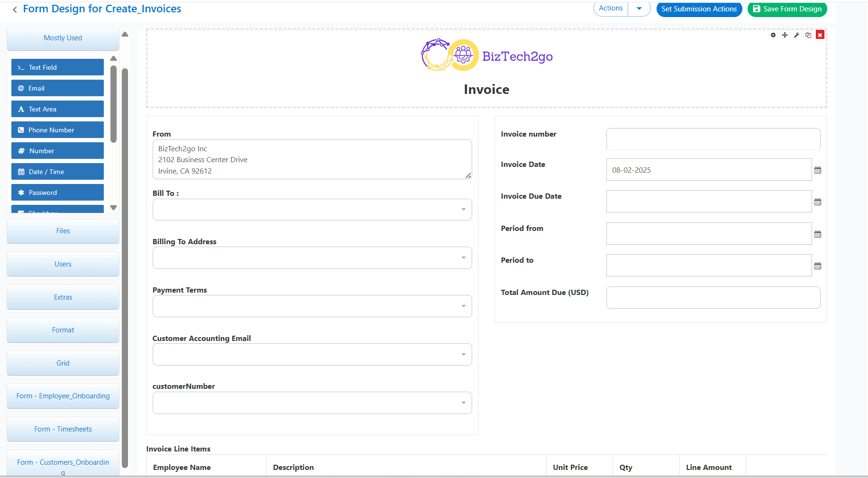Click the back arrow beside the form title
This screenshot has height=478, width=868.
click(15, 9)
